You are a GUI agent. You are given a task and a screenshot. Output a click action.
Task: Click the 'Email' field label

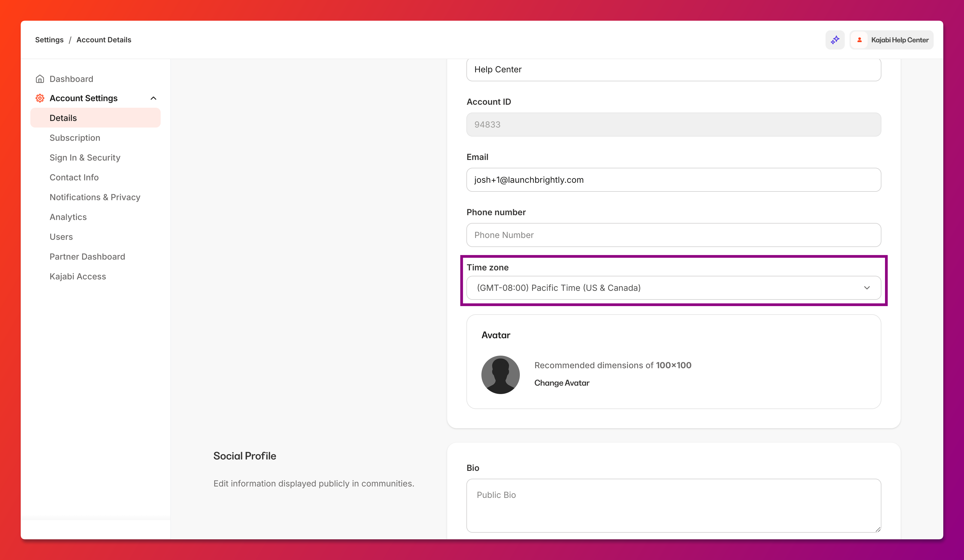[477, 157]
